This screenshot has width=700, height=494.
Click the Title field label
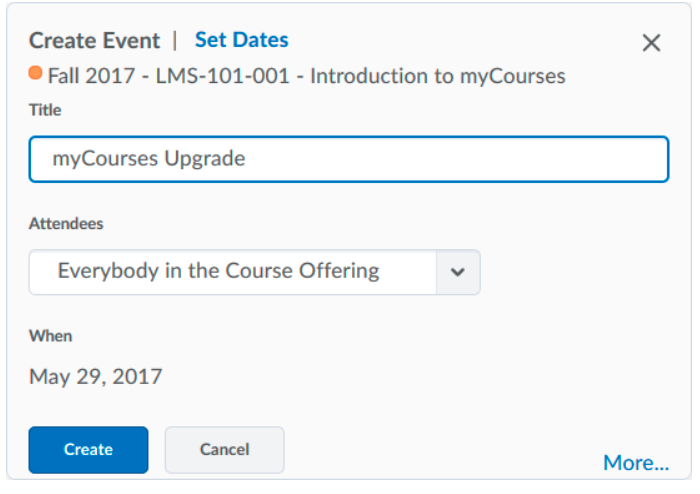tap(45, 110)
